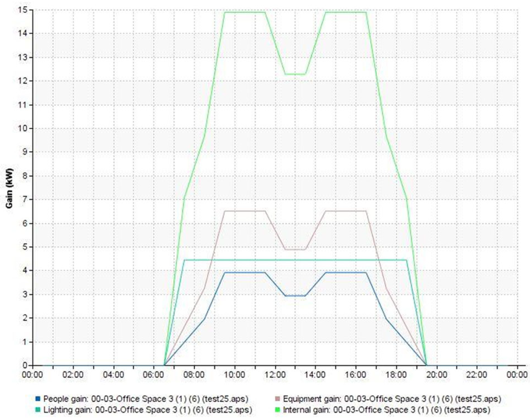Click the Equipment gain legend swatch
The height and width of the screenshot is (420, 530).
(x=277, y=399)
